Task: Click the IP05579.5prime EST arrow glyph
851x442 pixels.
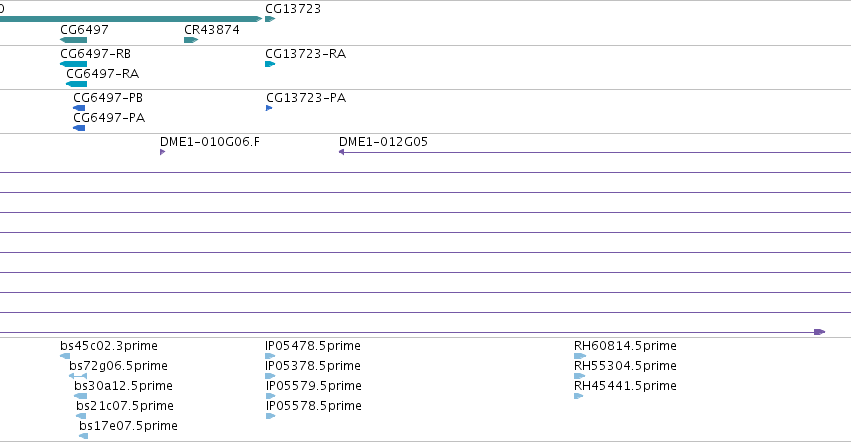Action: click(271, 396)
